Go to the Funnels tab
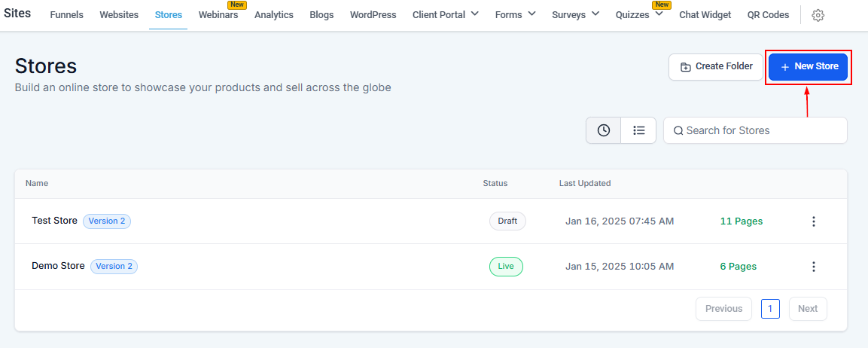 coord(67,15)
